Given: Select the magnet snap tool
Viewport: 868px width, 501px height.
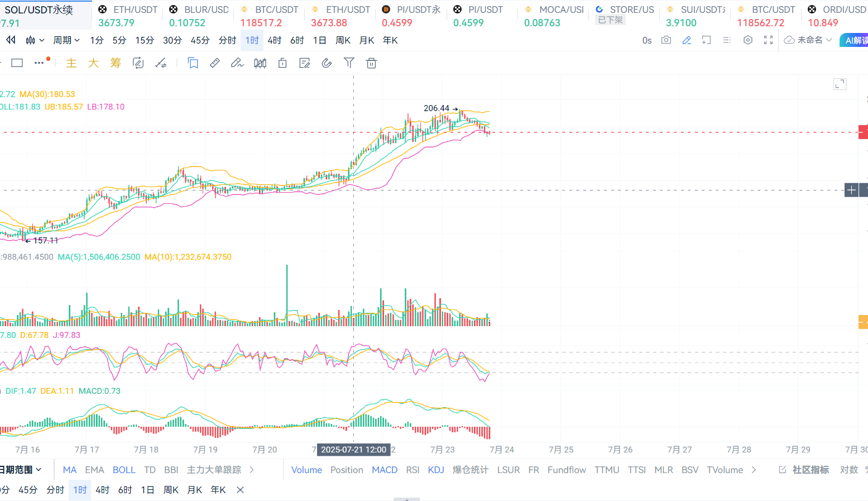Looking at the screenshot, I should pos(327,63).
